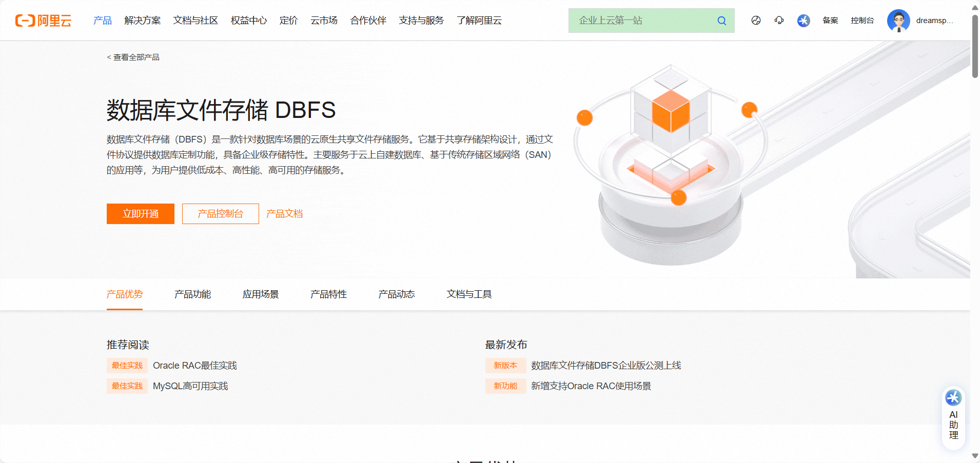Click the 产品控制台 button

(221, 214)
